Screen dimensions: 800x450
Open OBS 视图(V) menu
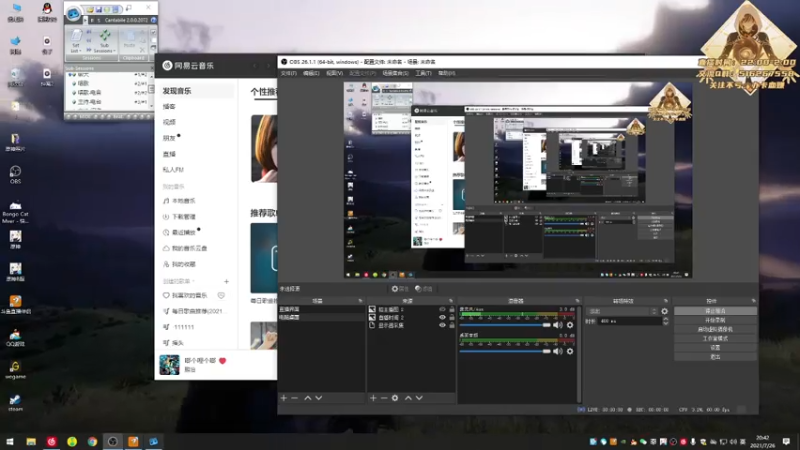334,73
